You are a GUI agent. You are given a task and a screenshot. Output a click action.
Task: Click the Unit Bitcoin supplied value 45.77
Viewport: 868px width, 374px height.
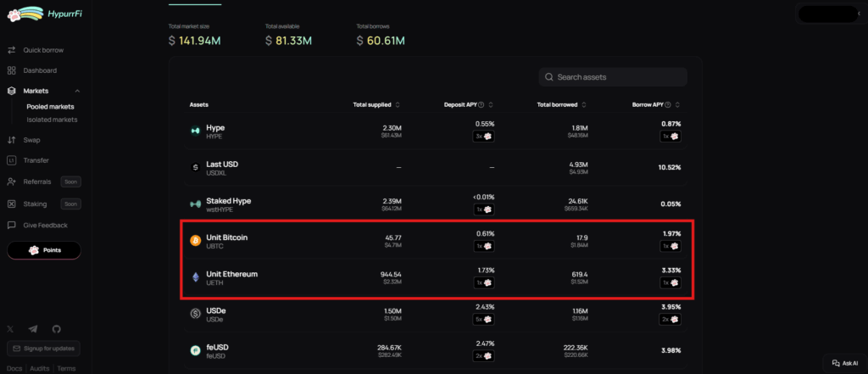pos(393,237)
